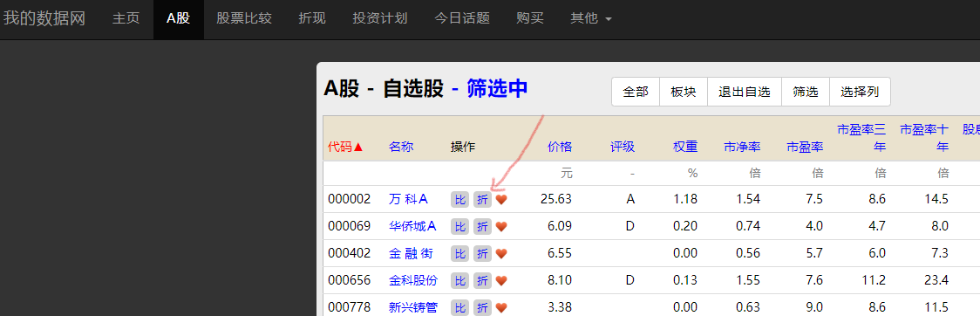The height and width of the screenshot is (316, 980).
Task: Select the A股 navigation tab
Action: tap(178, 19)
